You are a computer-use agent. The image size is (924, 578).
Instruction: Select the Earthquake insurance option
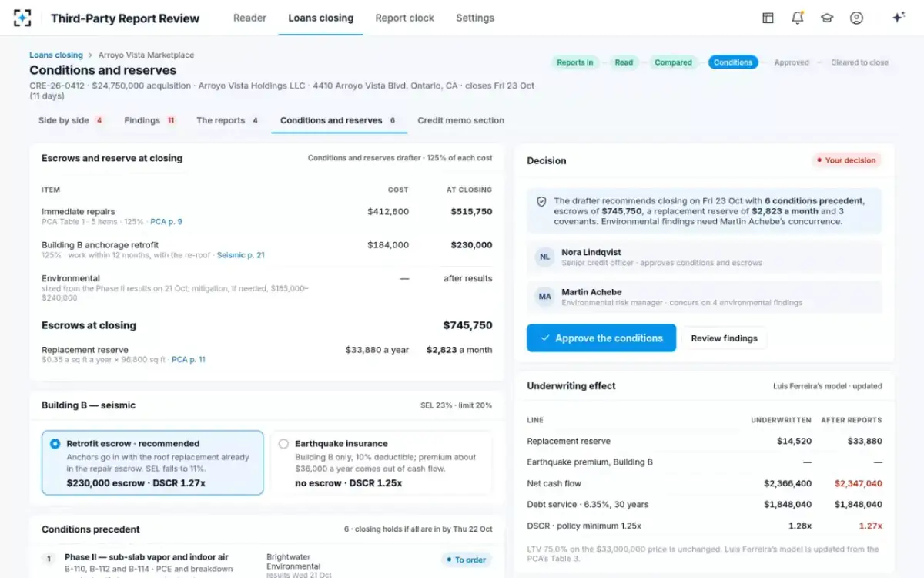tap(381, 462)
